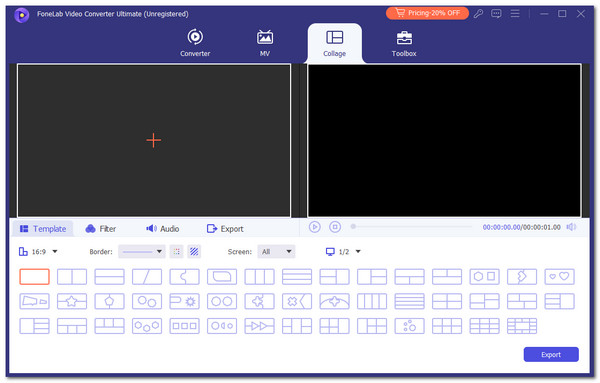Open the Export settings tab

225,229
